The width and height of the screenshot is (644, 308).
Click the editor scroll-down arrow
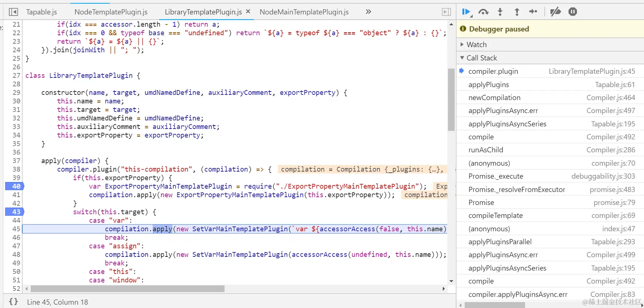pos(451,281)
